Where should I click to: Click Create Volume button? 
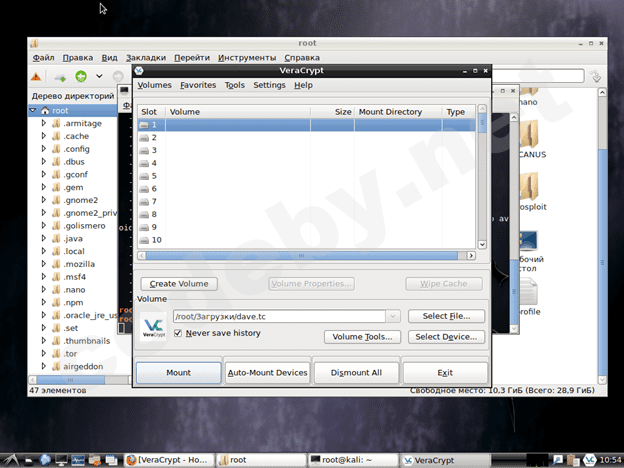point(179,284)
